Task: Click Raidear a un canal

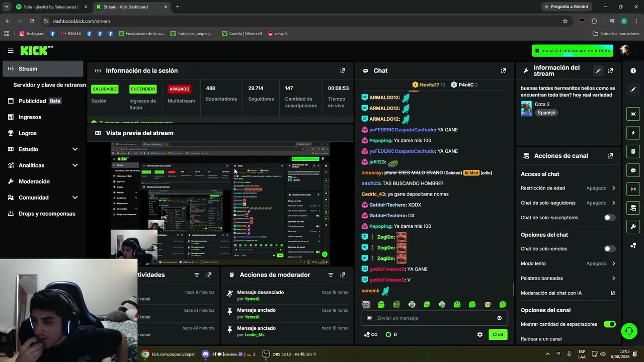Action: click(541, 339)
